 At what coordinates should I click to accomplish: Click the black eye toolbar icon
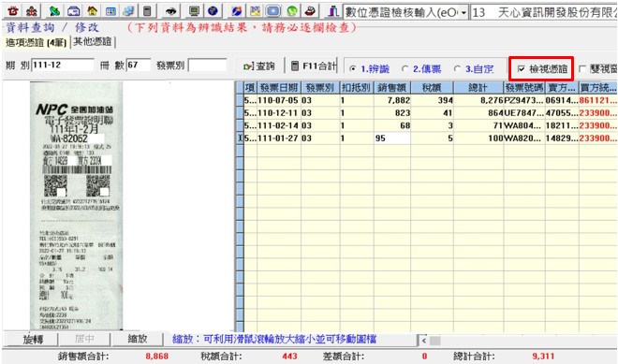(x=170, y=11)
